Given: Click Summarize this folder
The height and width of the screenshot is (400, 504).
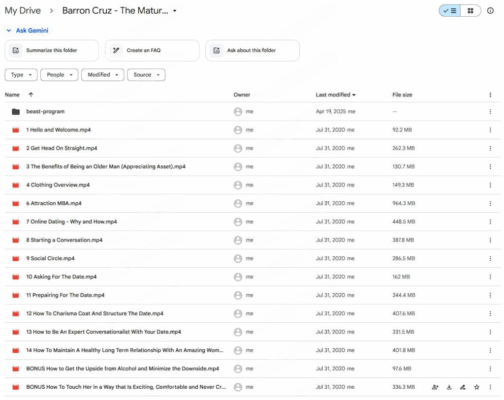Looking at the screenshot, I should [x=52, y=50].
